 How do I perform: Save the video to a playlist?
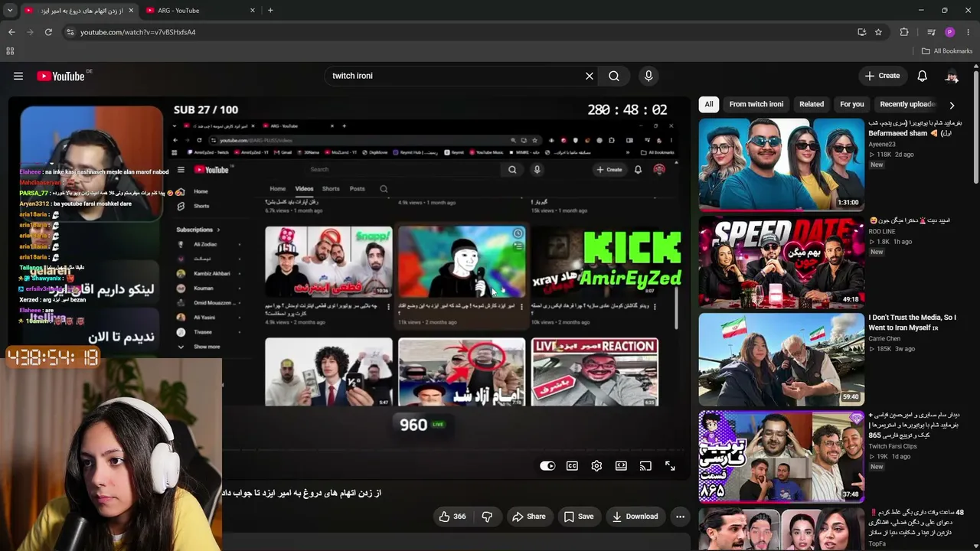579,517
